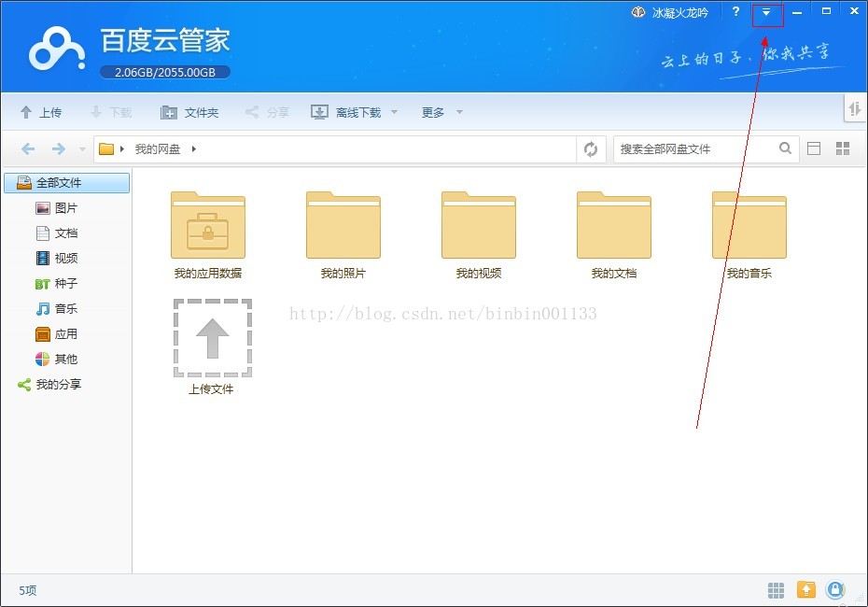This screenshot has height=607, width=868.
Task: Click the orange upload icon in status bar
Action: coord(806,590)
